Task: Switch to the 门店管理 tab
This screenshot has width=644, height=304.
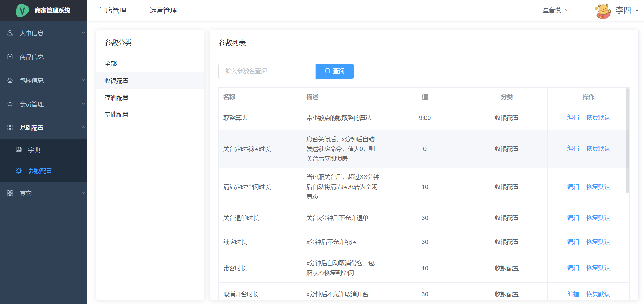Action: [112, 11]
